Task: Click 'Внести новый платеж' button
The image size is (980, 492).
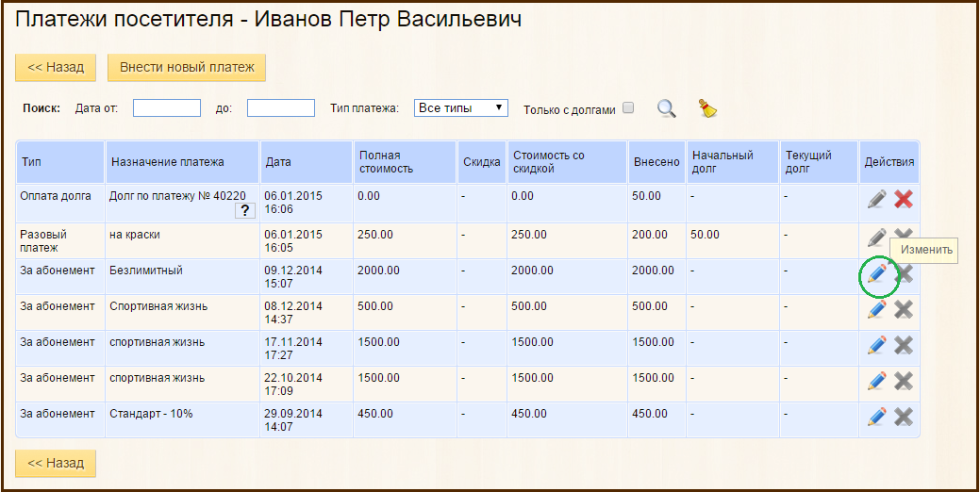Action: pyautogui.click(x=187, y=68)
